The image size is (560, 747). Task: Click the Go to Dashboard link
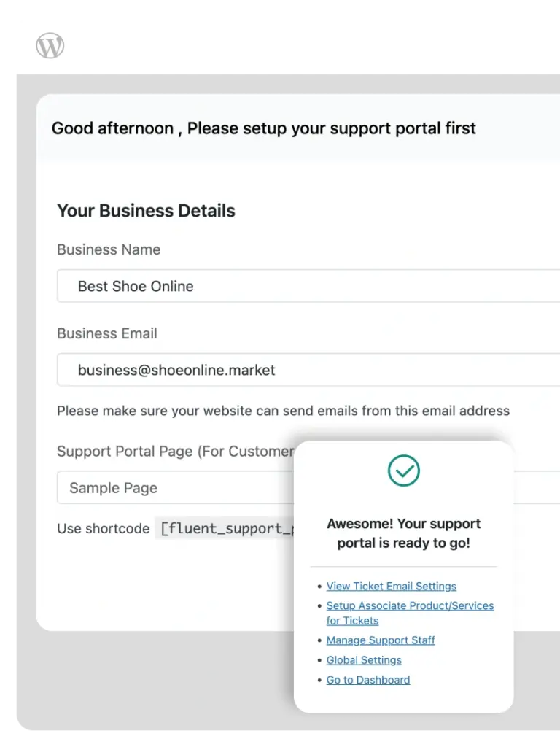(367, 680)
